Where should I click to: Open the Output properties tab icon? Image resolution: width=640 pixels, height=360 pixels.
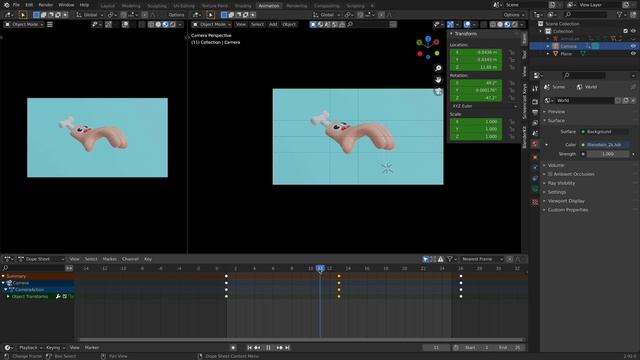535,113
